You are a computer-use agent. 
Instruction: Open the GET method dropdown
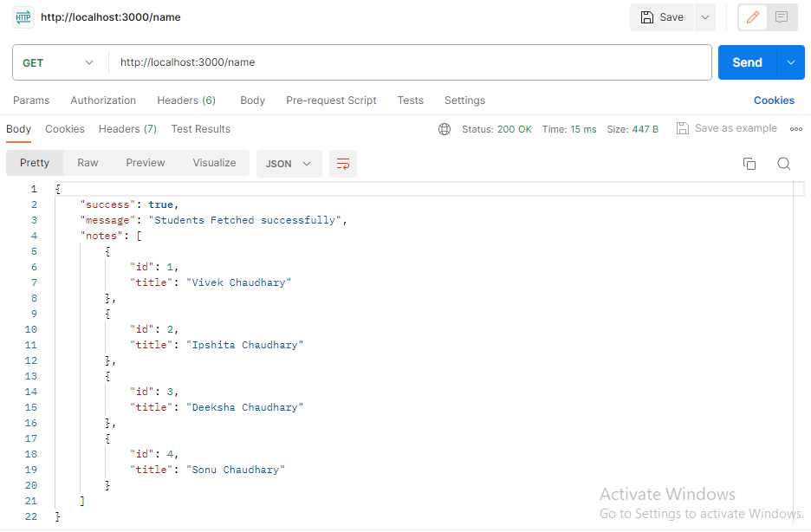pos(59,62)
